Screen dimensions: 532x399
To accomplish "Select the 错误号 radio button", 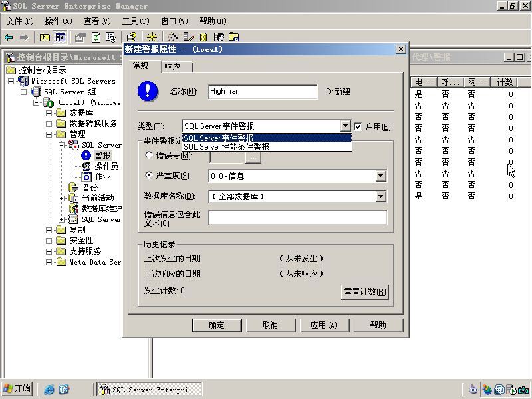I will click(x=148, y=155).
